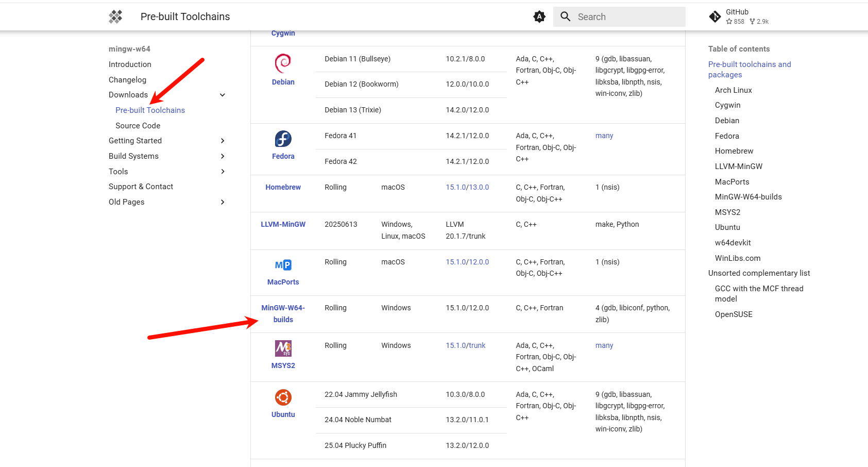Viewport: 868px width, 467px height.
Task: Expand the Old Pages section chevron
Action: click(x=223, y=202)
